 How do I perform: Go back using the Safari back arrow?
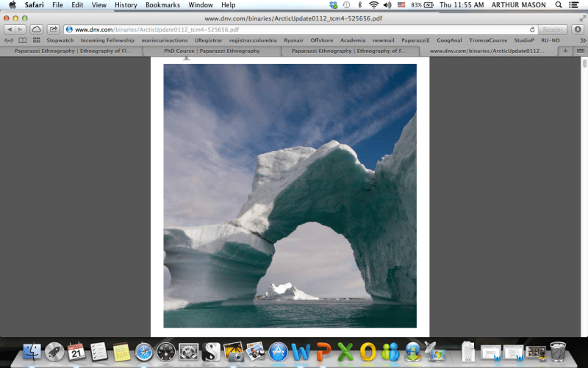tap(9, 29)
